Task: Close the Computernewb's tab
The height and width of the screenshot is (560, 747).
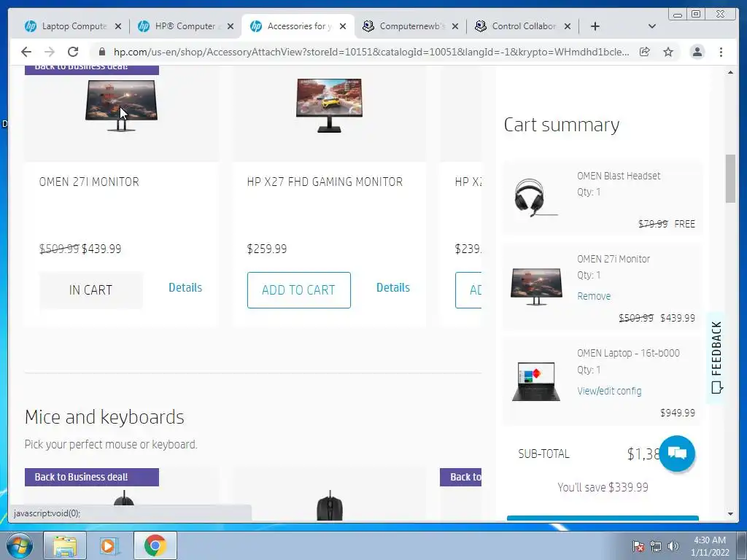Action: 455,26
